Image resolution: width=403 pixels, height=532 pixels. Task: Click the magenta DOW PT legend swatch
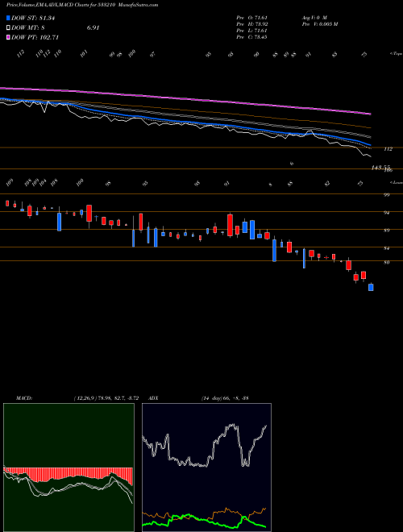click(x=8, y=37)
